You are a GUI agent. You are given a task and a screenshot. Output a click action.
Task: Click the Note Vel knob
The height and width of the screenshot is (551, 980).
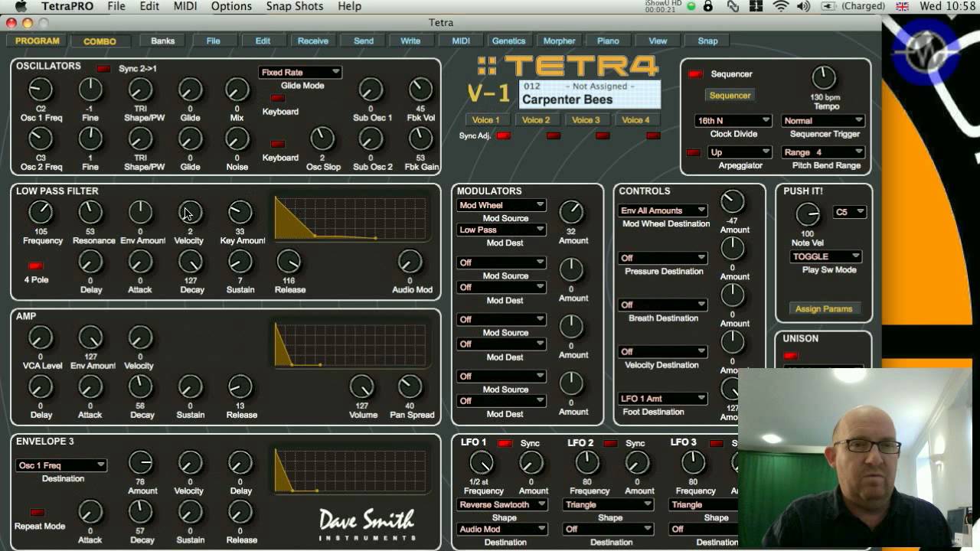point(808,215)
